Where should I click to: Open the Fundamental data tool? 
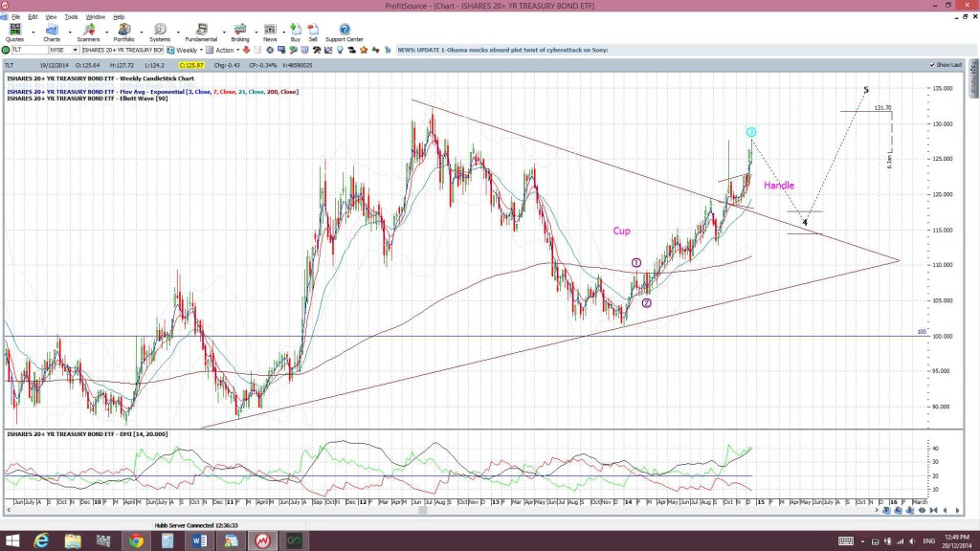pyautogui.click(x=201, y=33)
